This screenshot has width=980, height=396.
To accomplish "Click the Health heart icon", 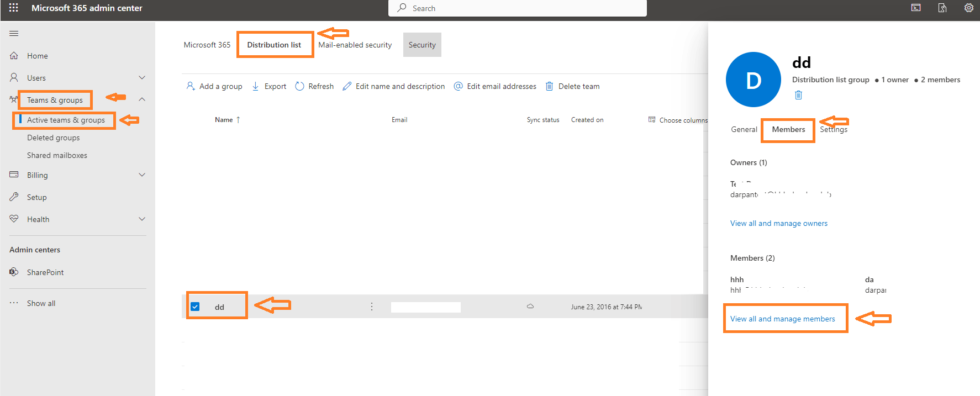I will (14, 219).
